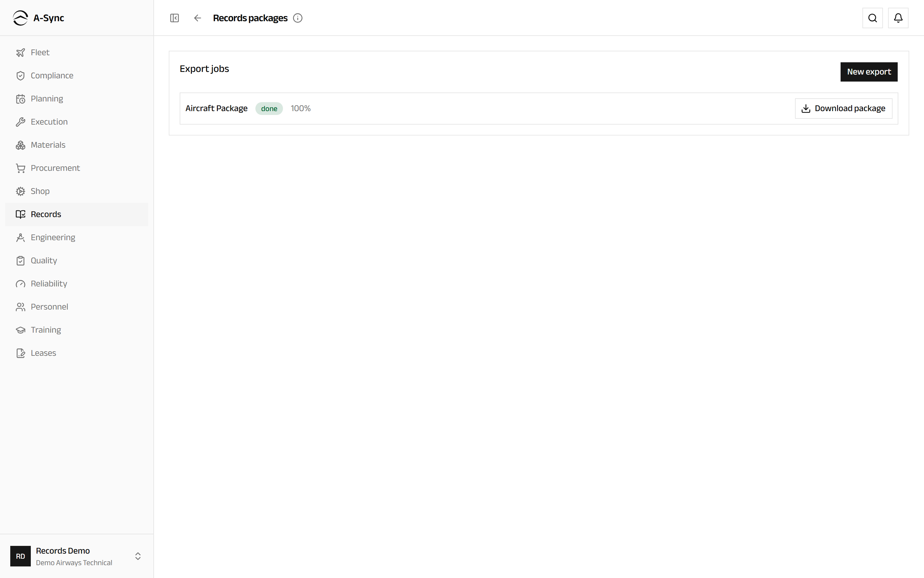Navigate to Planning section
This screenshot has width=924, height=578.
pos(77,99)
